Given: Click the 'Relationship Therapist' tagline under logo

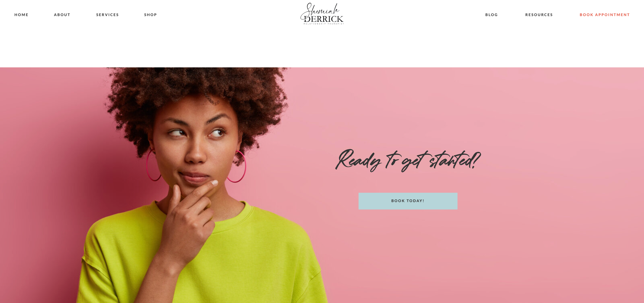Looking at the screenshot, I should (324, 24).
